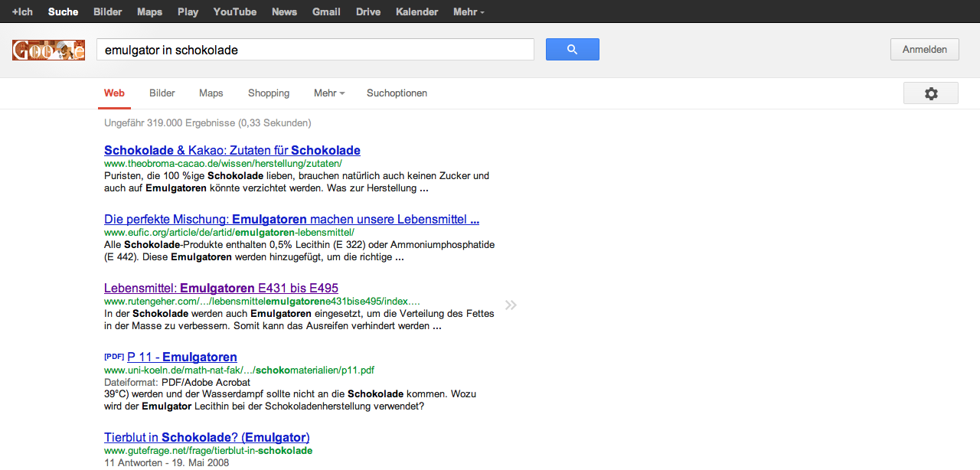This screenshot has width=980, height=470.
Task: Open the Schokolade & Kakao Zutaten result
Action: pyautogui.click(x=232, y=151)
